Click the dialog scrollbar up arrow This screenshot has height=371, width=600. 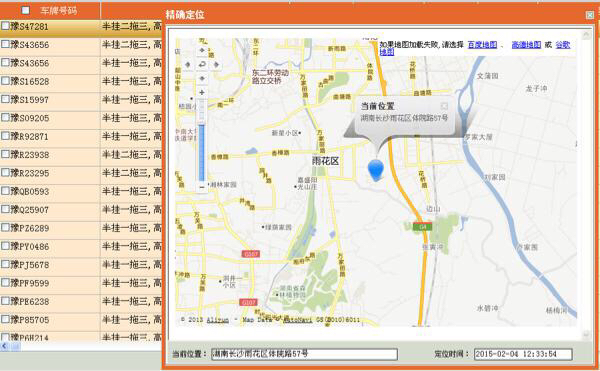[586, 35]
